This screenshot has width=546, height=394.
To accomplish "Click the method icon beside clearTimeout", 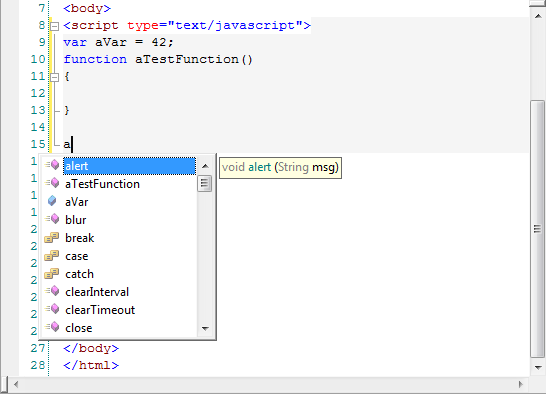I will 52,309.
